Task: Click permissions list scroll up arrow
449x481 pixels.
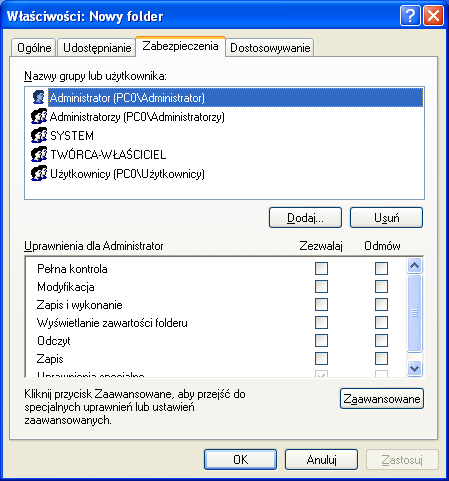Action: 414,265
